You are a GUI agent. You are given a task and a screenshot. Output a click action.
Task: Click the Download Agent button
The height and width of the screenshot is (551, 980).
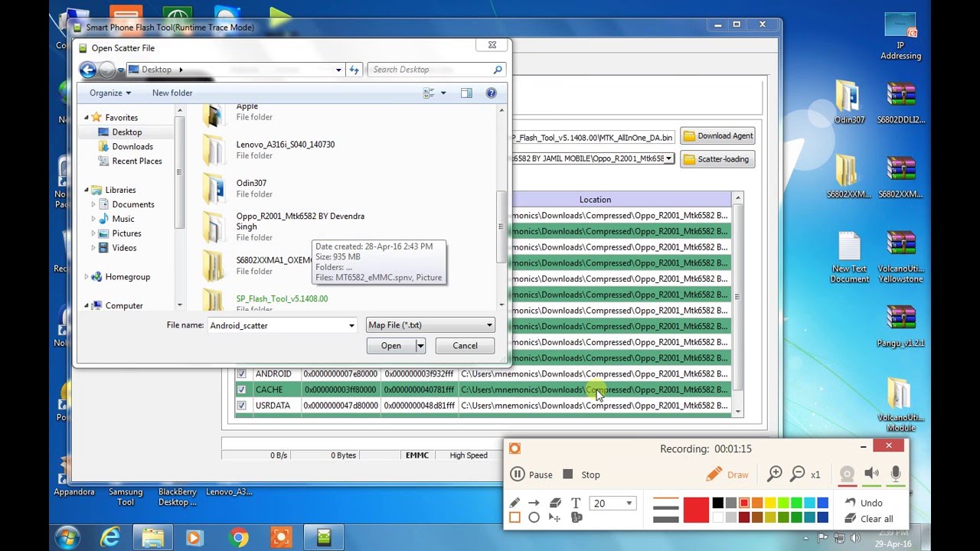pyautogui.click(x=718, y=136)
